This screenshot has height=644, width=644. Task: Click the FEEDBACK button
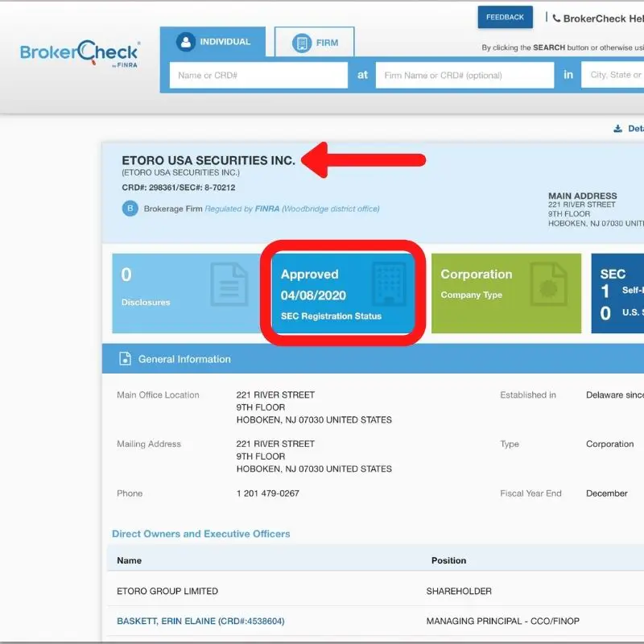(506, 16)
